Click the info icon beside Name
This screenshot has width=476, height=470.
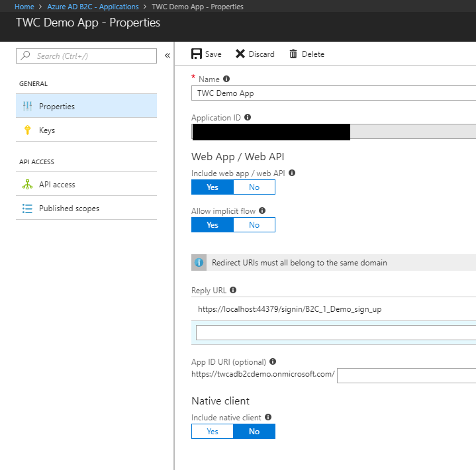click(x=226, y=79)
